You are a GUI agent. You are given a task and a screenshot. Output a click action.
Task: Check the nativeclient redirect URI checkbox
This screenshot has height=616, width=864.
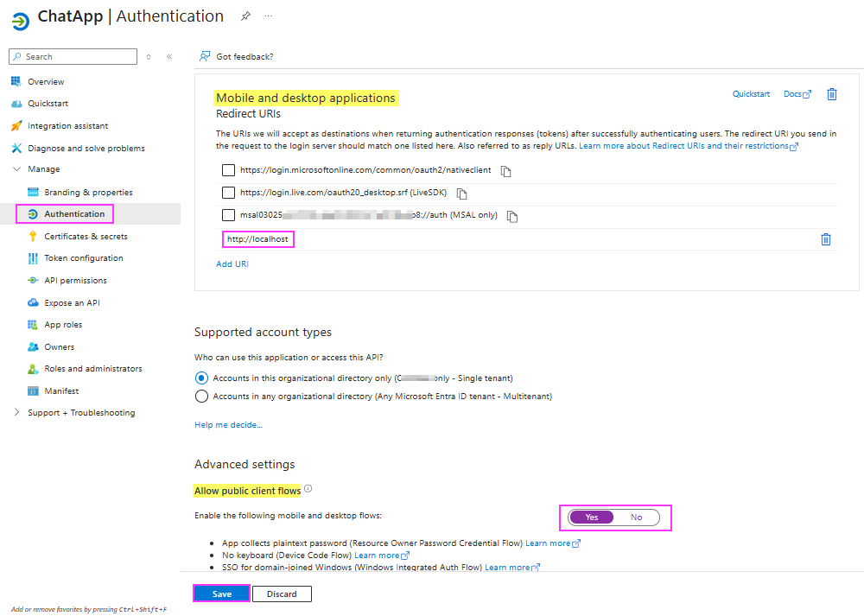pos(228,169)
